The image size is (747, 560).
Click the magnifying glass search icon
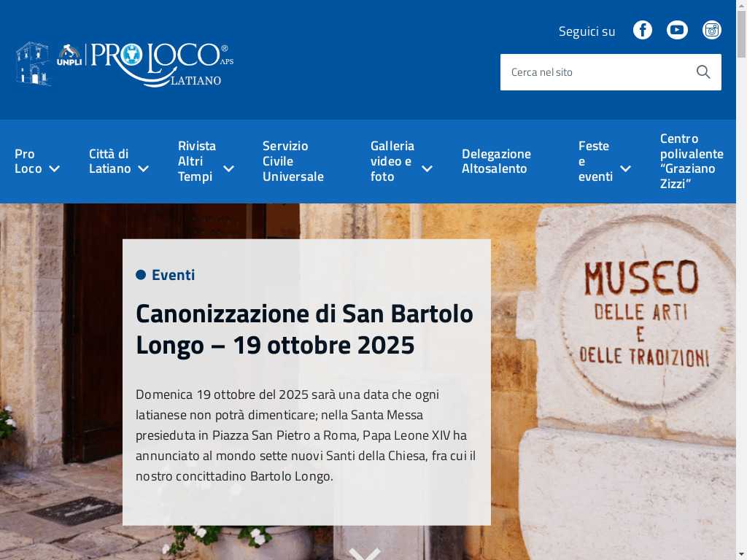[x=703, y=72]
